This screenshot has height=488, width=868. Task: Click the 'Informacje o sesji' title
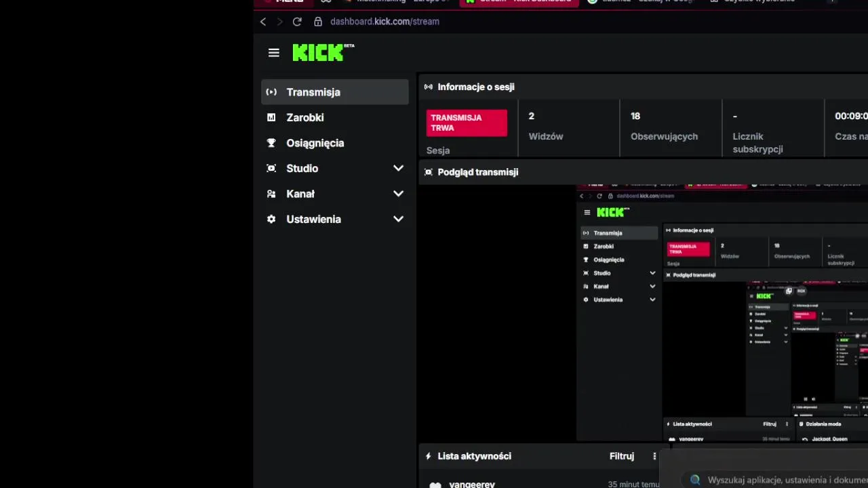coord(476,87)
